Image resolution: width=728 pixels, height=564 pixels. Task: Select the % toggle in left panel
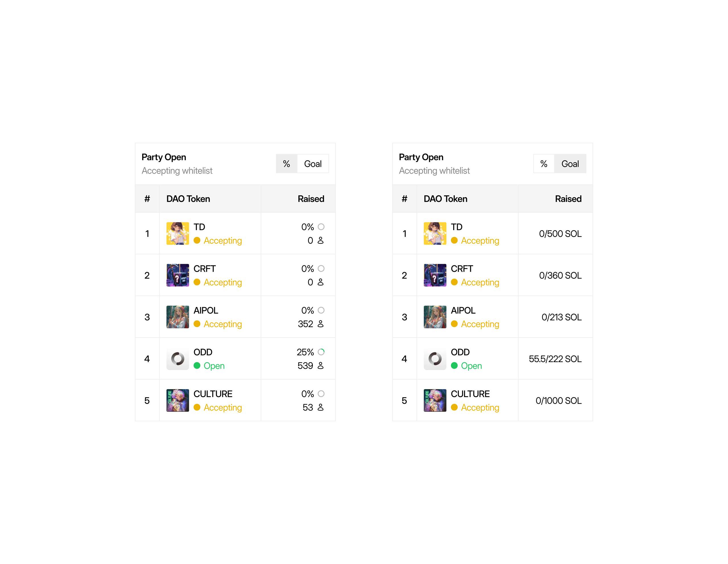[x=286, y=163]
